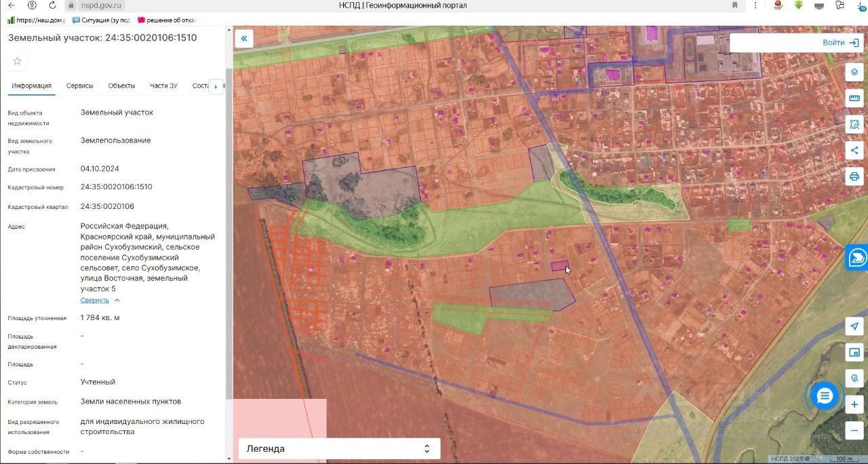Zoom out on the map with minus
Image resolution: width=868 pixels, height=464 pixels.
click(x=854, y=431)
